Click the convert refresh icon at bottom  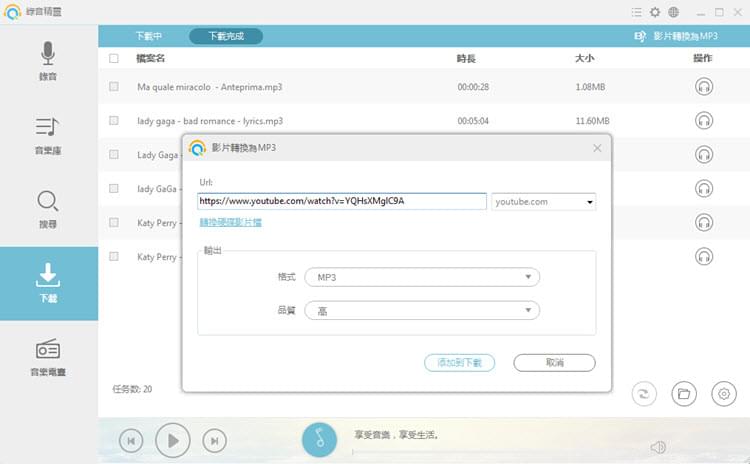tap(644, 393)
